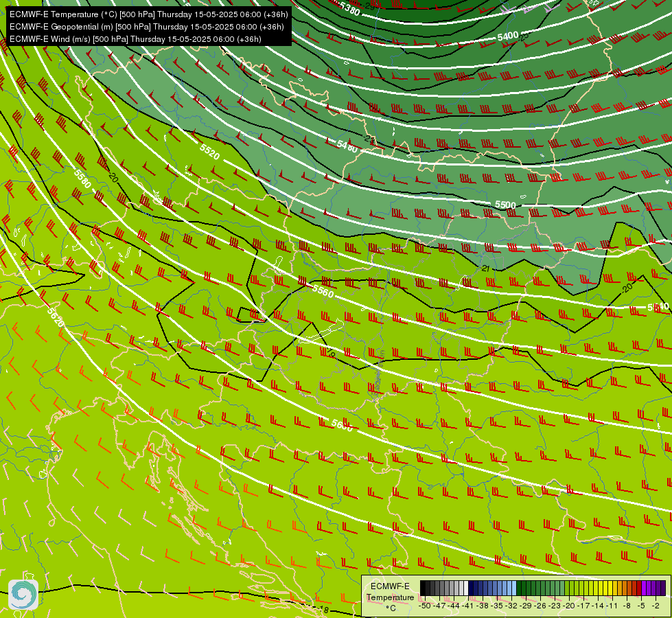Click the -20 isotherm label beside the 5580 contour

pos(113,176)
